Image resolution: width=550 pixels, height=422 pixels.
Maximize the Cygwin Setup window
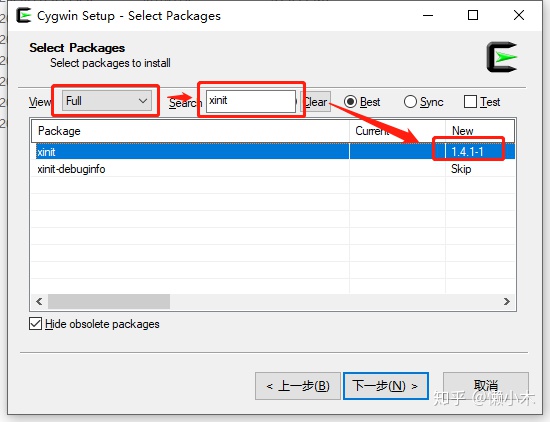pos(473,15)
